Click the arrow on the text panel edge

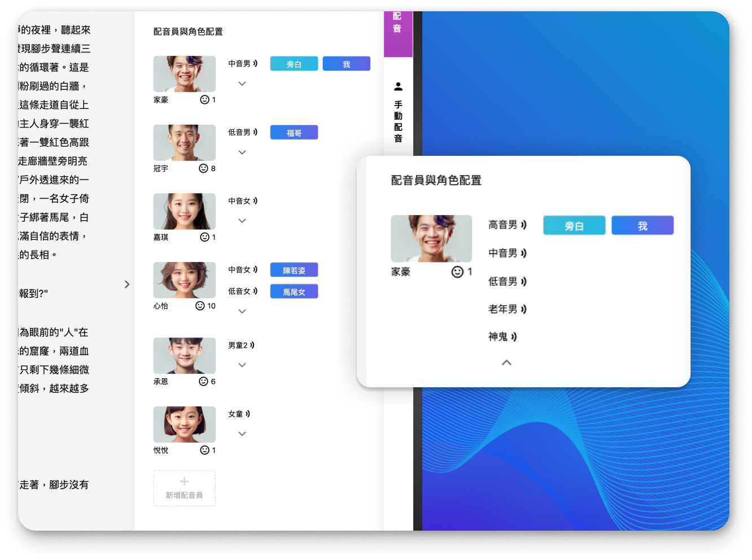[x=127, y=284]
